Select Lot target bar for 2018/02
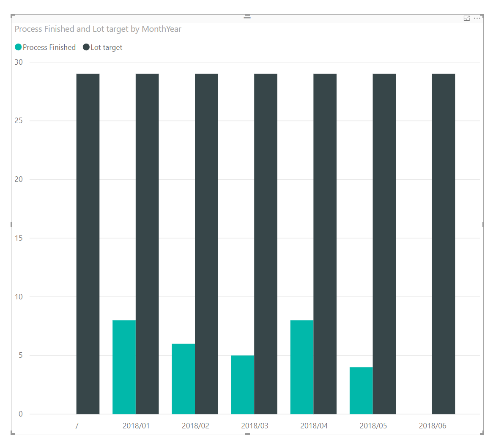The width and height of the screenshot is (504, 447). (x=206, y=244)
